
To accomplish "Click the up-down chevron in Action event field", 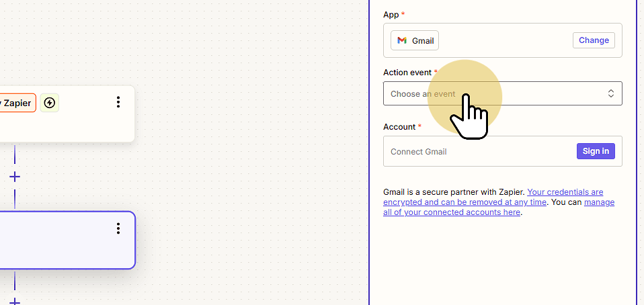I will pyautogui.click(x=611, y=93).
